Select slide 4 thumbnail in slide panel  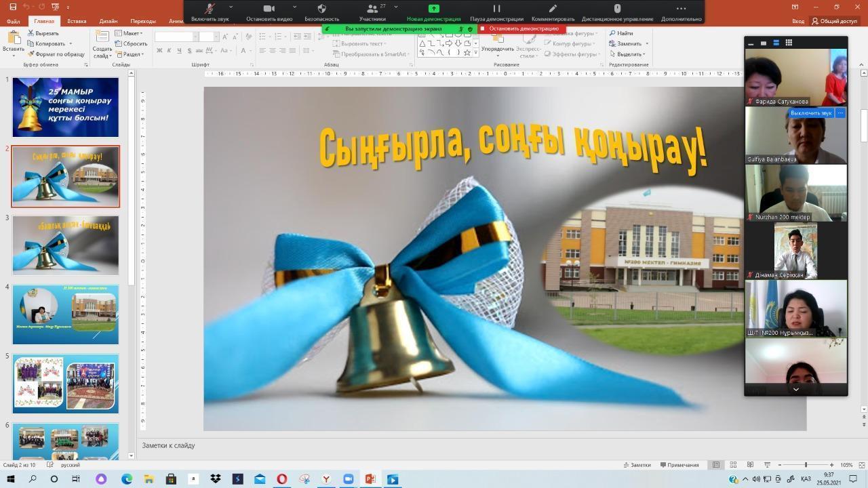point(65,314)
